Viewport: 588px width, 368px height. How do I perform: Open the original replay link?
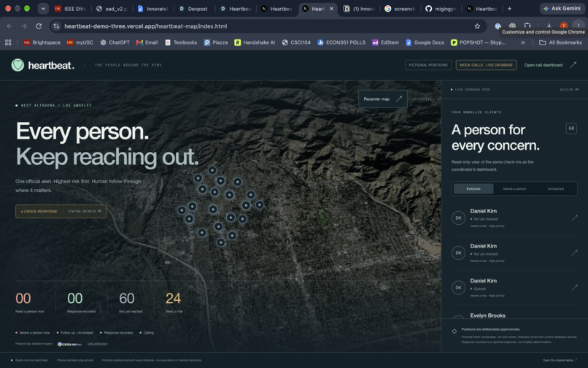point(560,360)
